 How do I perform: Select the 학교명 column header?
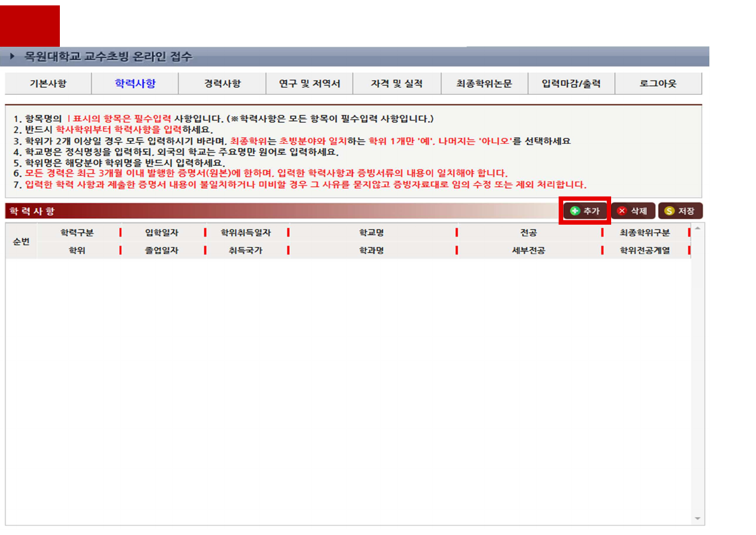coord(371,232)
